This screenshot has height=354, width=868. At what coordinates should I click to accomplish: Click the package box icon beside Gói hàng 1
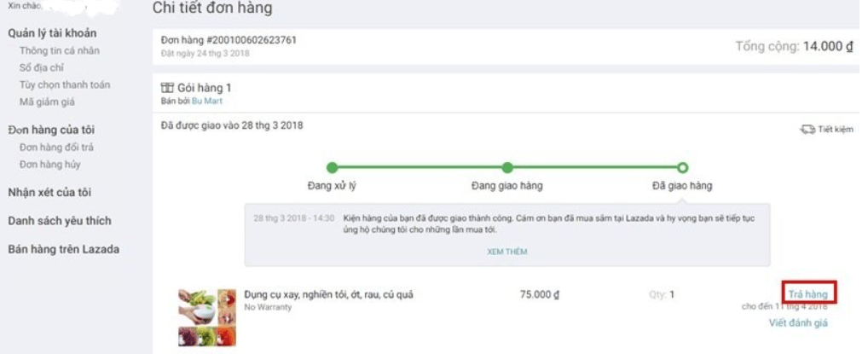pyautogui.click(x=167, y=87)
